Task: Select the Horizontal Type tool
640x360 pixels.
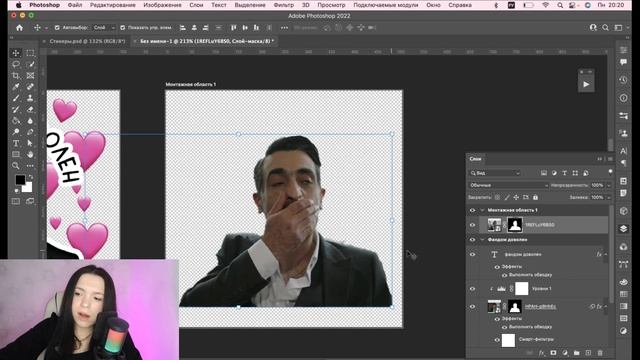Action: click(16, 143)
